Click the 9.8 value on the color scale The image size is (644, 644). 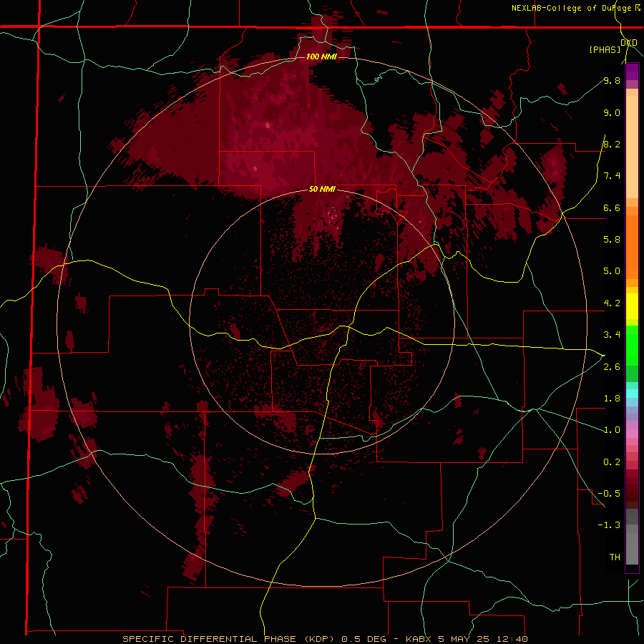point(612,80)
